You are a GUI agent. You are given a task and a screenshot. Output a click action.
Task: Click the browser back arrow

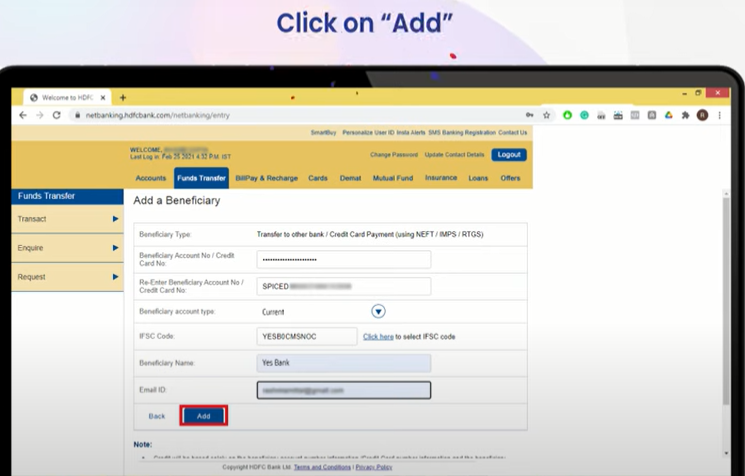[23, 115]
